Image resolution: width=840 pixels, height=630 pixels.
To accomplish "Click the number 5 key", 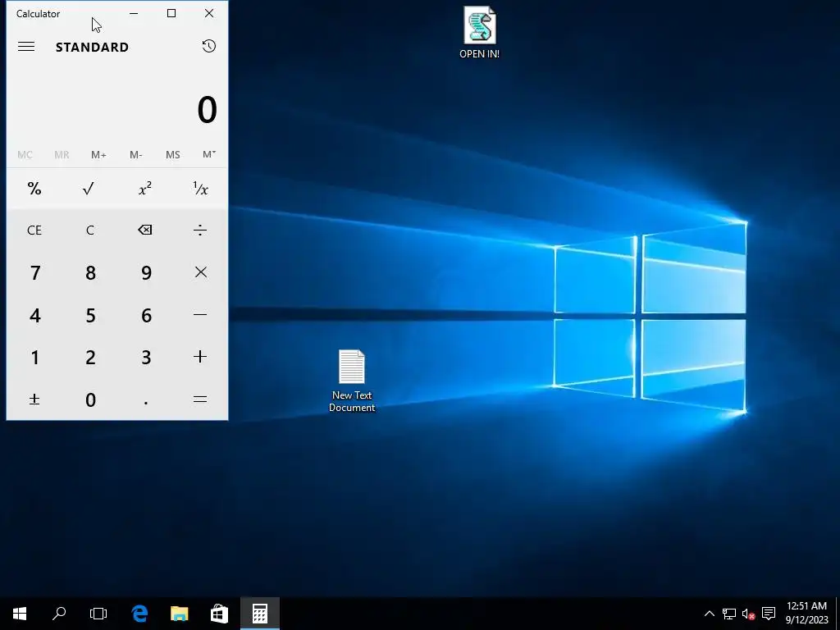I will click(x=89, y=314).
